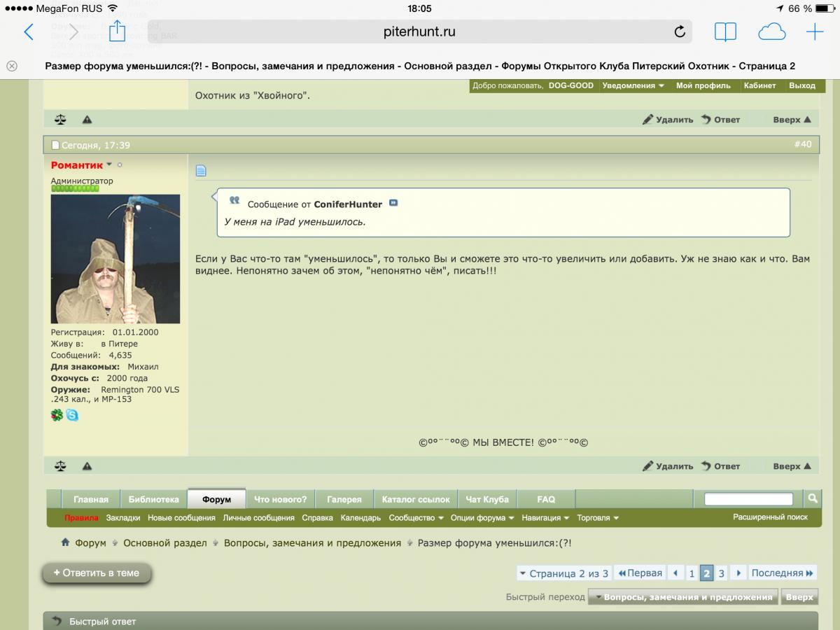Click Skype icon in Романтик's profile
This screenshot has width=840, height=630.
click(72, 415)
